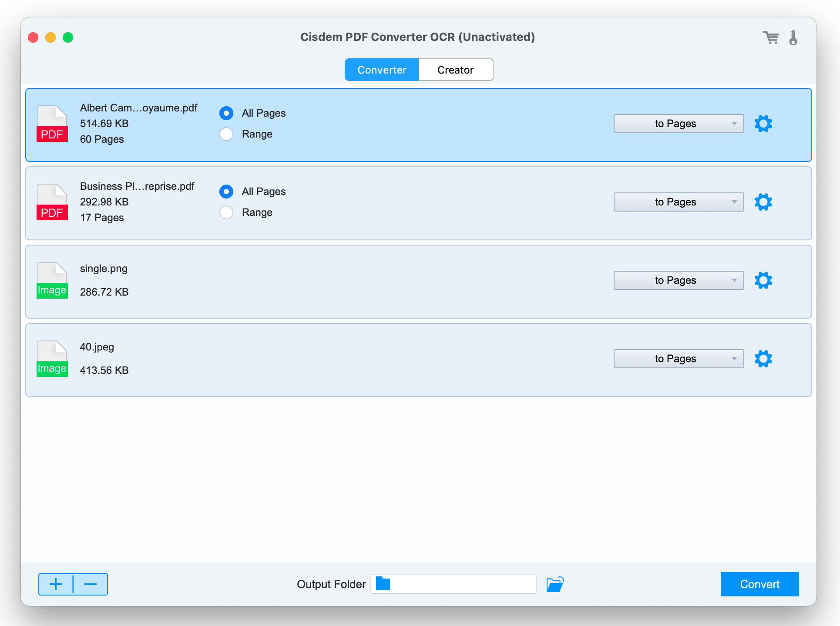Select All Pages for Albert Cam...oyaume.pdf
The width and height of the screenshot is (840, 626).
point(226,113)
